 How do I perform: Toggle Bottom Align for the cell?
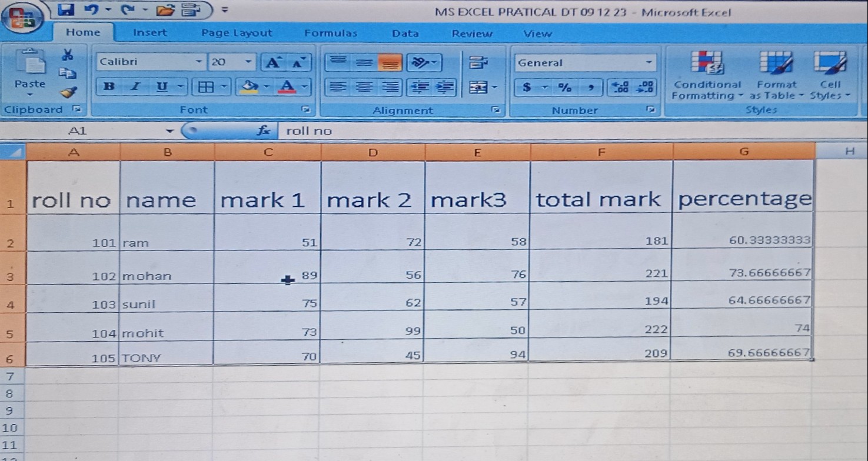pos(389,62)
